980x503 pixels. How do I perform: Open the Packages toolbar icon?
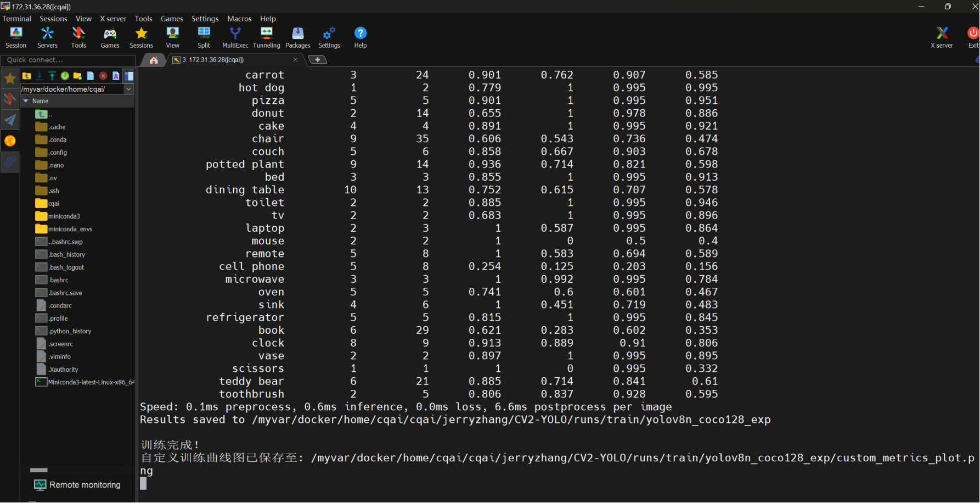tap(298, 37)
